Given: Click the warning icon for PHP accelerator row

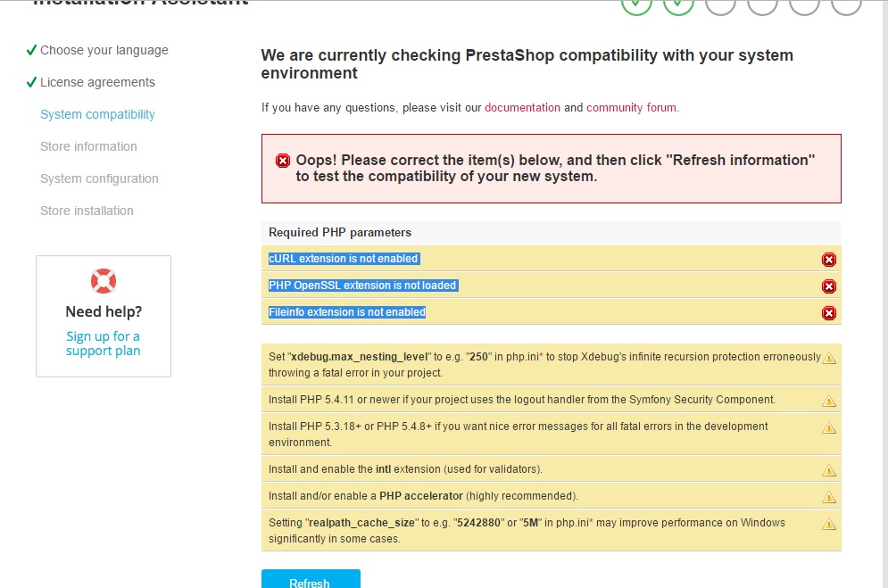Looking at the screenshot, I should pyautogui.click(x=829, y=497).
